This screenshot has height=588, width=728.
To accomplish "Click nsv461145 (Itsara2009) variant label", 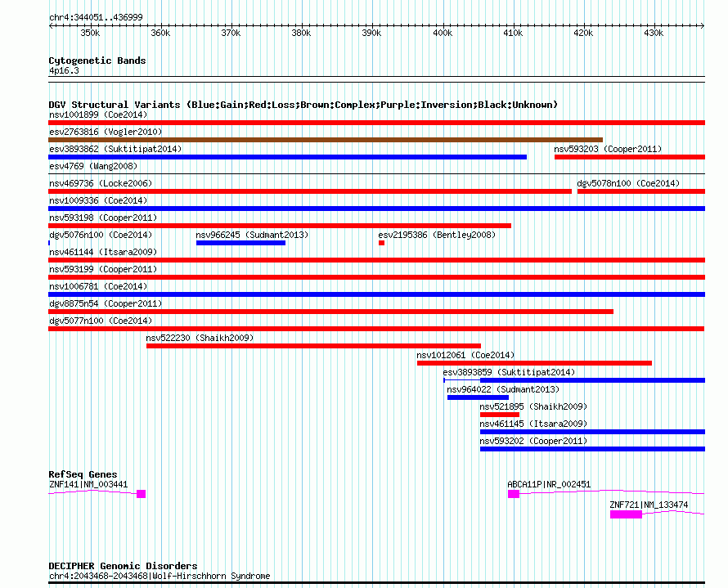I will coord(533,424).
